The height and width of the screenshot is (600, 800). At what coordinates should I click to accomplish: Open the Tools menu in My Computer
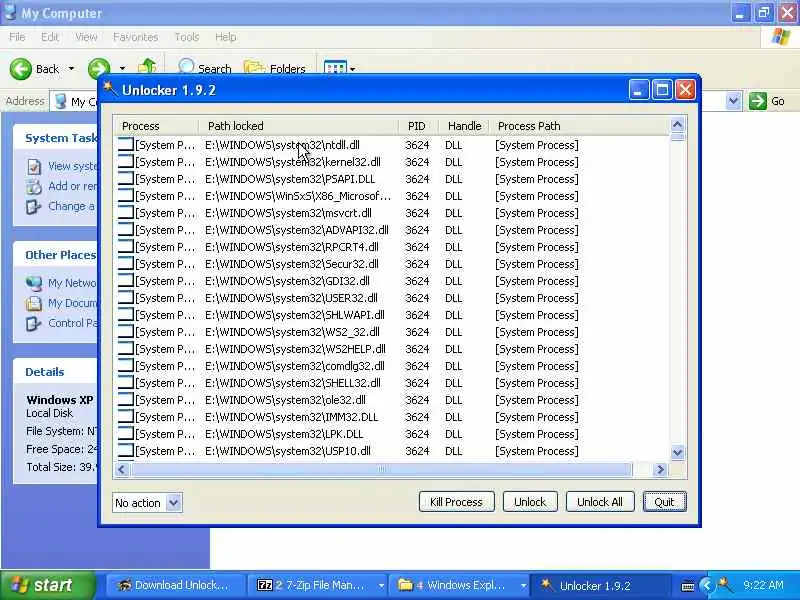pyautogui.click(x=187, y=37)
